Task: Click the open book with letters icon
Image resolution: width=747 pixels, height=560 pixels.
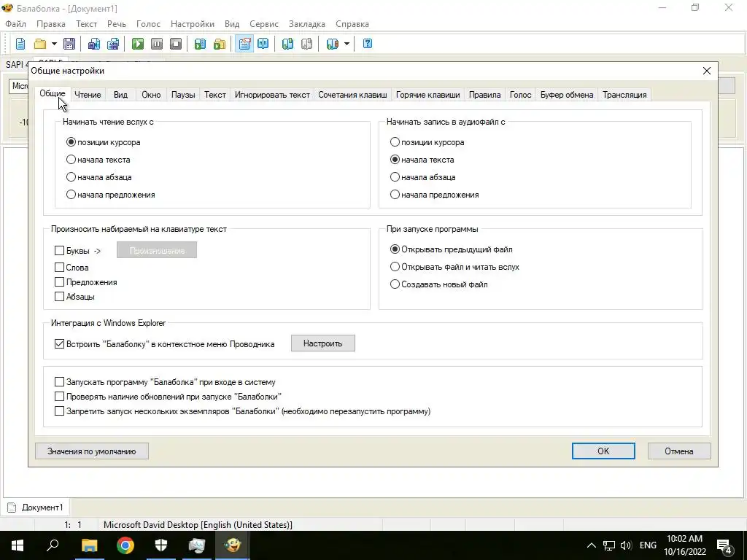Action: (263, 44)
